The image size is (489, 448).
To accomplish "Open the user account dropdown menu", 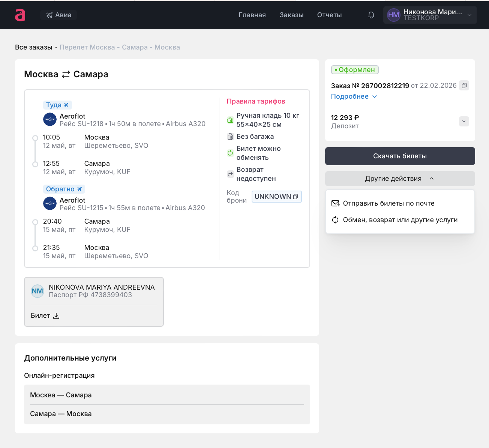I will [469, 15].
